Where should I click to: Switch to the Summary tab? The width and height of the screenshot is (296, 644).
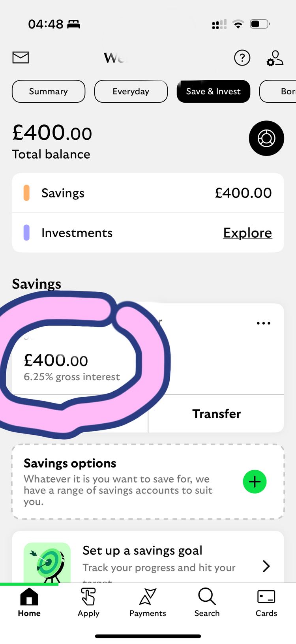click(x=49, y=91)
